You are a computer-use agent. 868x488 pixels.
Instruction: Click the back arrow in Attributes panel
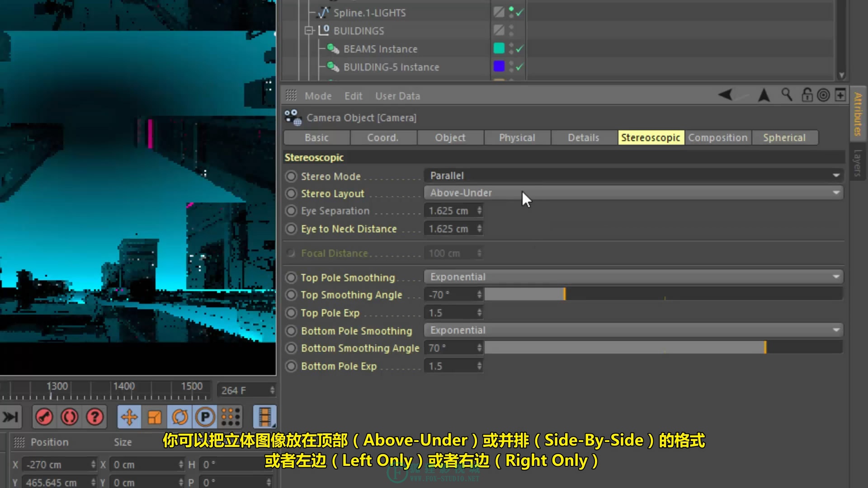726,95
